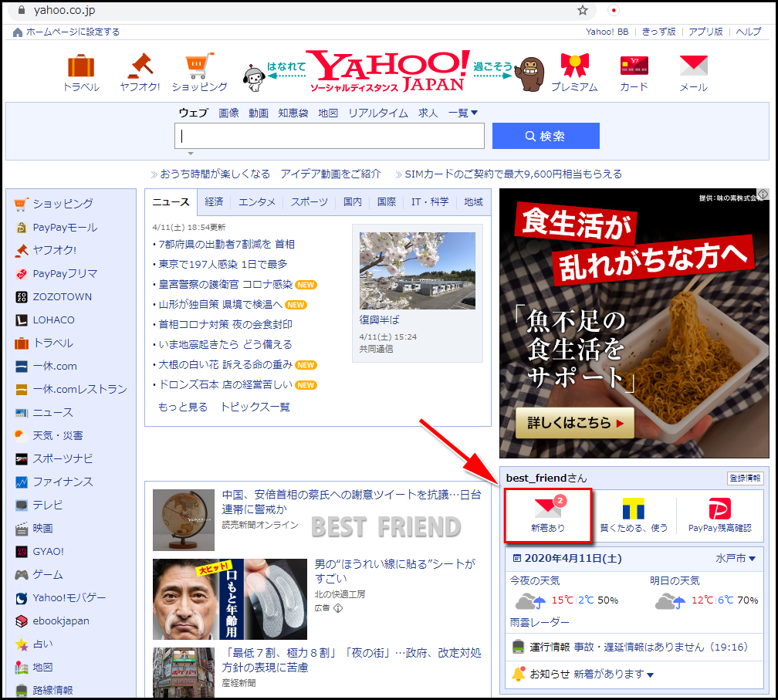778x700 pixels.
Task: Switch to the 経済 news tab
Action: (x=214, y=202)
